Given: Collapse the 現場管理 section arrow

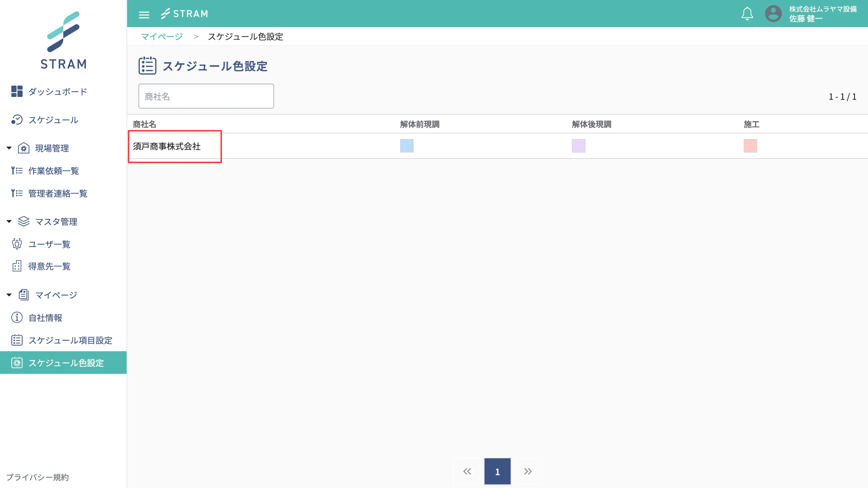Looking at the screenshot, I should click(x=9, y=148).
